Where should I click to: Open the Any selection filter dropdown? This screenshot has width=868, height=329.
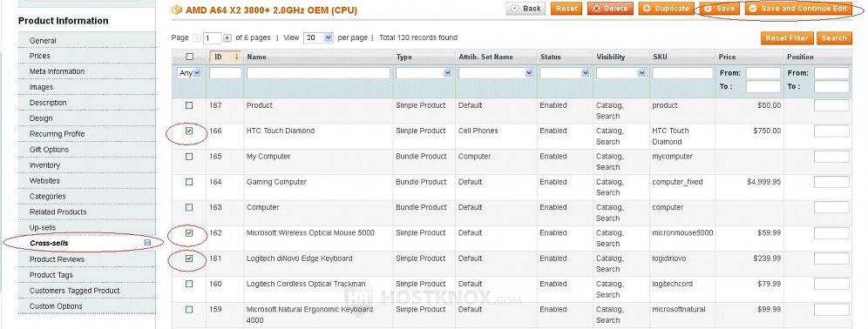(189, 73)
